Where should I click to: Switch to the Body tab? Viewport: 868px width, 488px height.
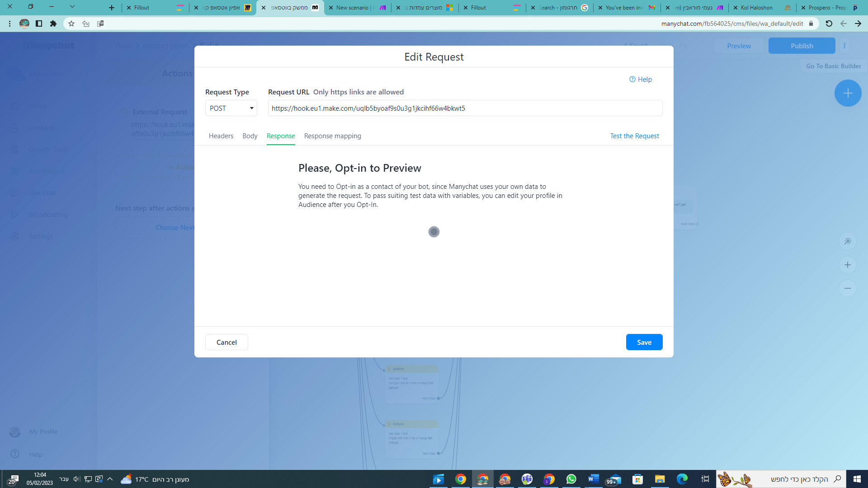coord(250,136)
